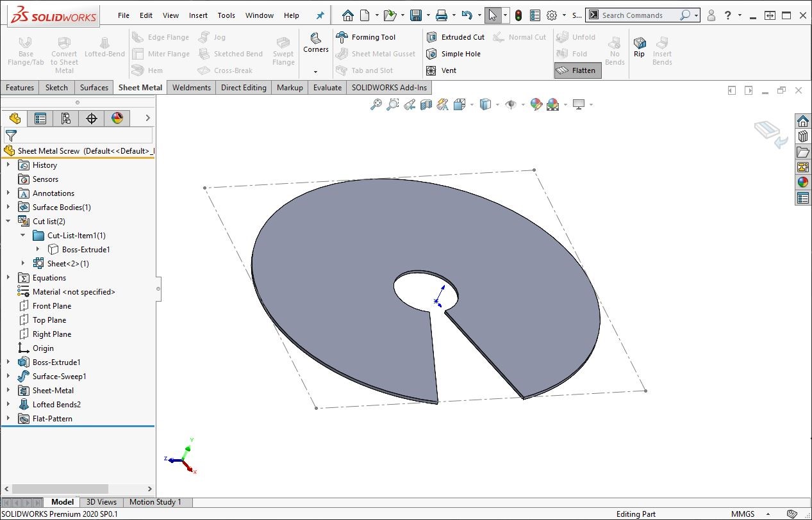The width and height of the screenshot is (812, 520).
Task: Open the DimXpertManager tab icon
Action: pyautogui.click(x=91, y=118)
